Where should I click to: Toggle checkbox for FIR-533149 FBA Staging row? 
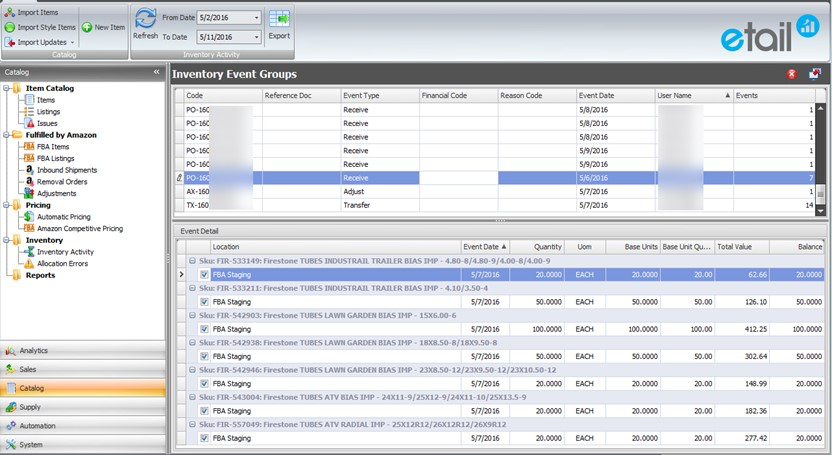[x=204, y=275]
